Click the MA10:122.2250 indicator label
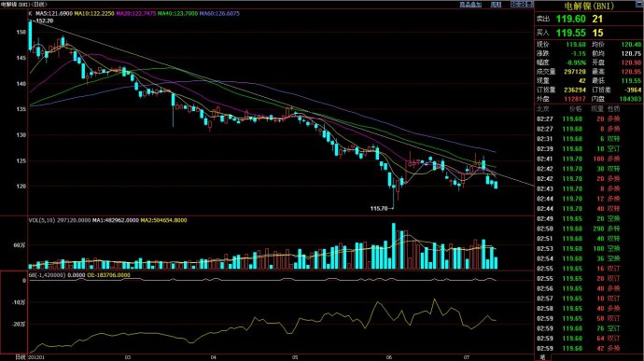The width and height of the screenshot is (644, 361). coord(94,14)
